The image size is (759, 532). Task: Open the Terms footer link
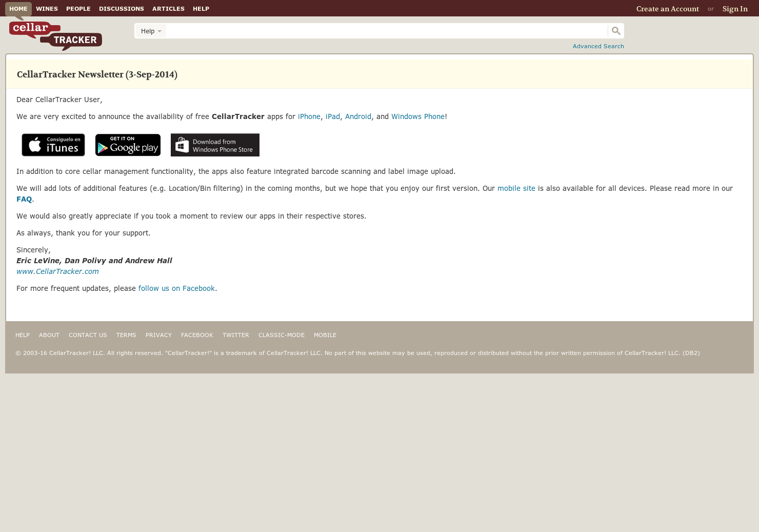click(126, 335)
